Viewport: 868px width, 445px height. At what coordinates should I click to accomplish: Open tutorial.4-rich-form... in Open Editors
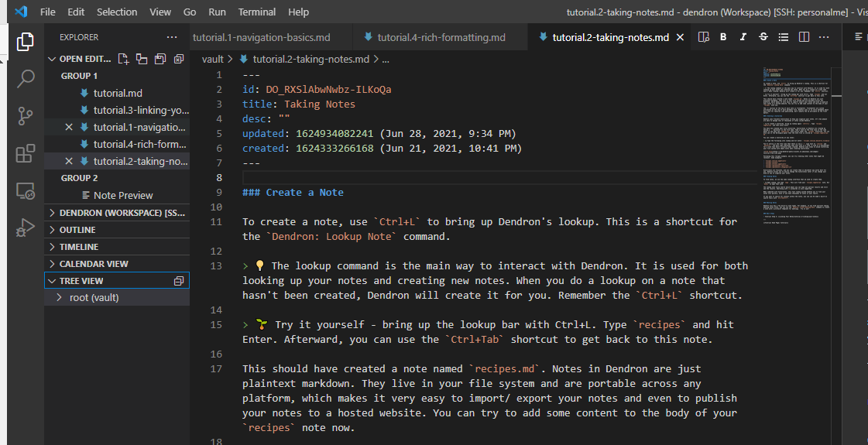[117, 145]
